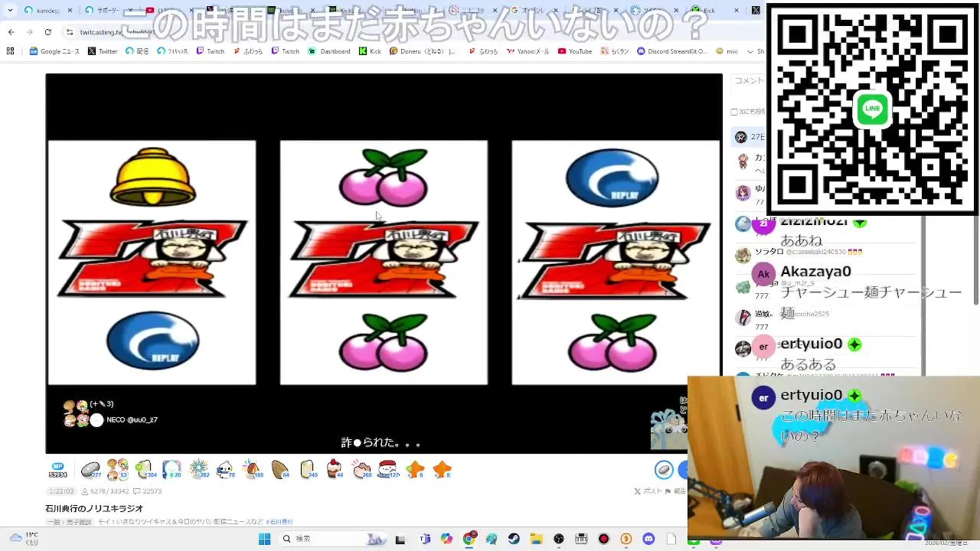Open the Kick bookmark

point(370,51)
